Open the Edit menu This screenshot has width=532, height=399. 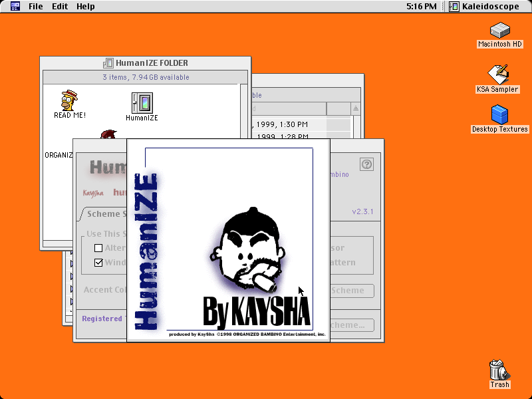(60, 7)
